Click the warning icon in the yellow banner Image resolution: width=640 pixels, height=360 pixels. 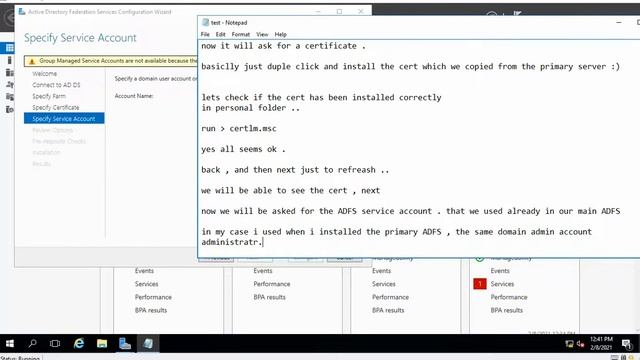(x=32, y=61)
